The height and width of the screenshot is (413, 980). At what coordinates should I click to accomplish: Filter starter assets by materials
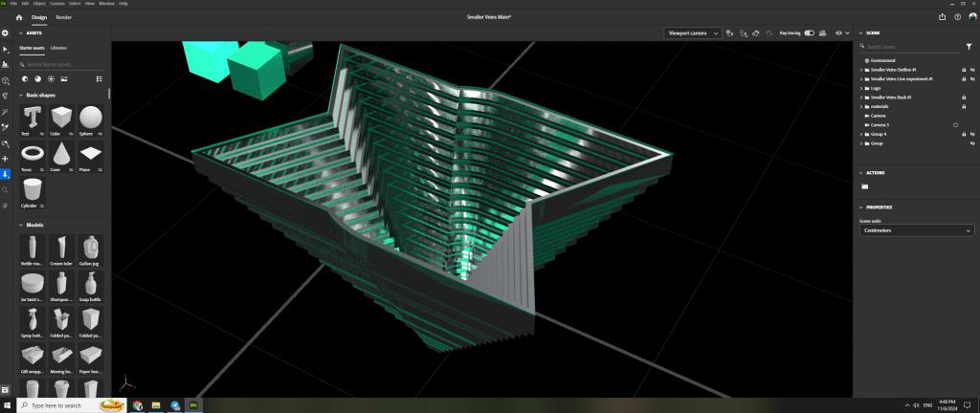coord(37,78)
